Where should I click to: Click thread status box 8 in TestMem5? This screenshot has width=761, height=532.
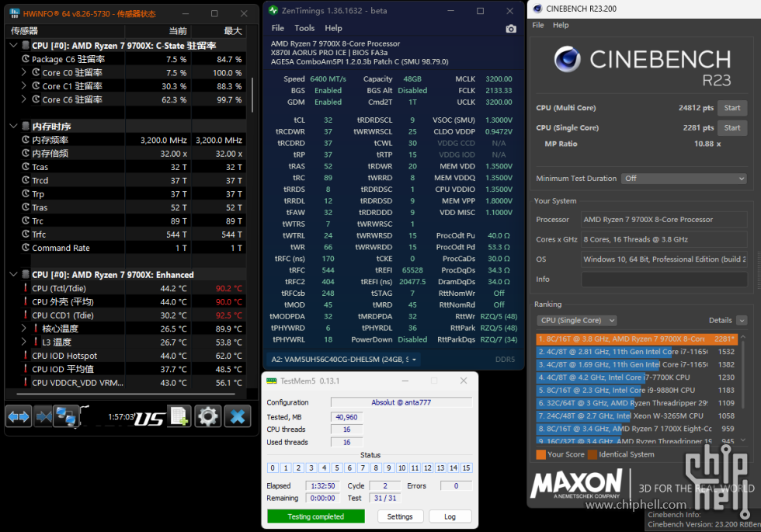[x=376, y=468]
